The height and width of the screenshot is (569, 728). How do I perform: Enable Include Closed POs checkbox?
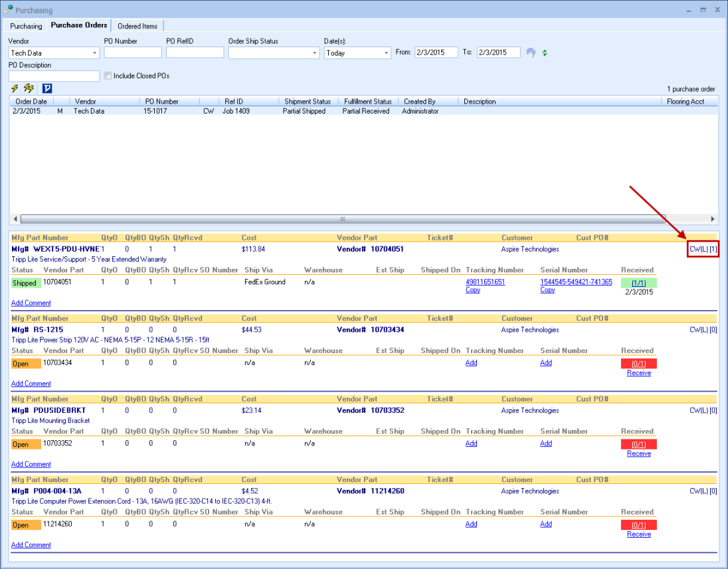108,76
